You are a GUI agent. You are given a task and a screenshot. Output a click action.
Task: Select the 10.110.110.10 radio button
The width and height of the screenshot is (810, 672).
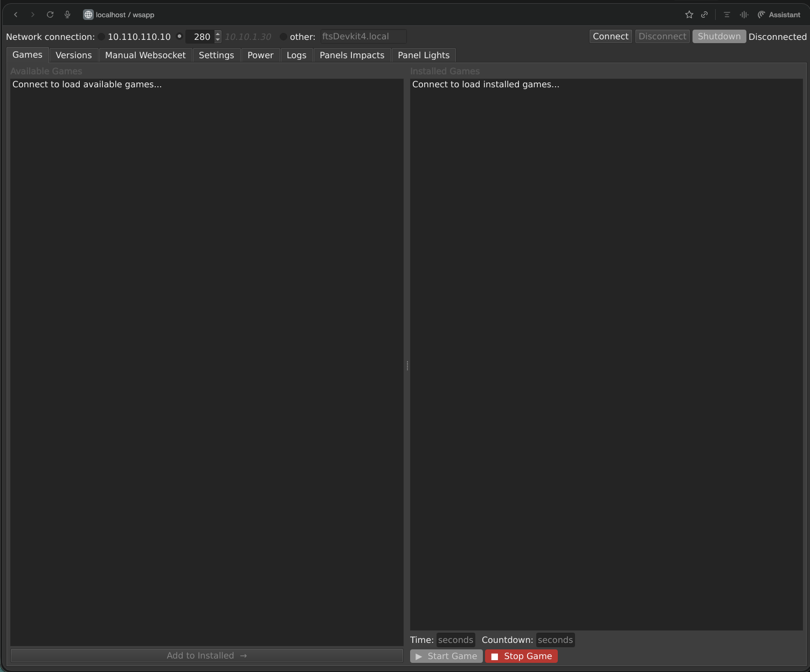coord(101,37)
